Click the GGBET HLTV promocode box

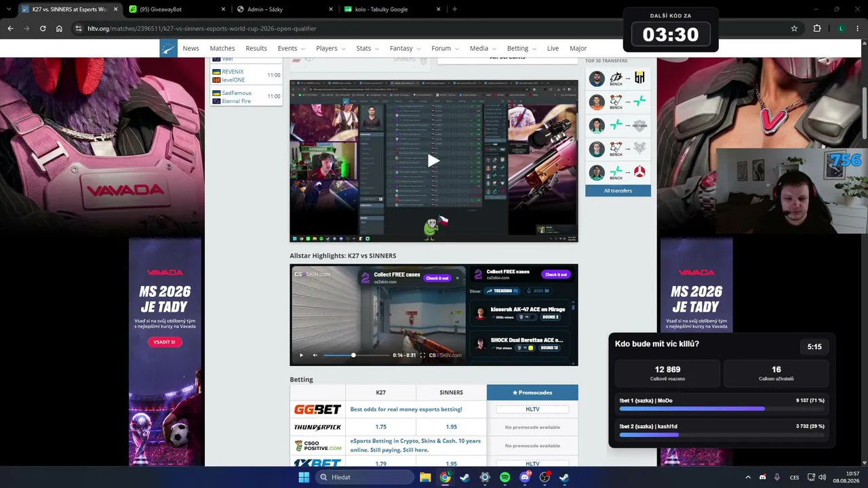pyautogui.click(x=532, y=409)
